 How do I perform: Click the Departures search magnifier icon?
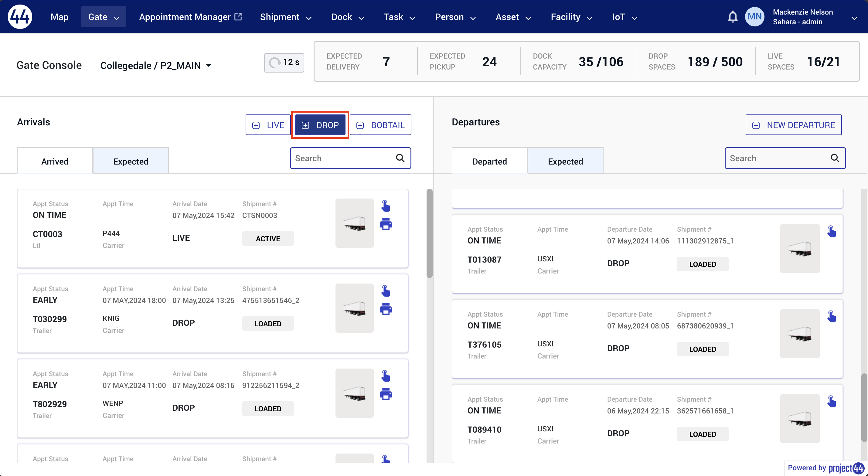click(835, 158)
